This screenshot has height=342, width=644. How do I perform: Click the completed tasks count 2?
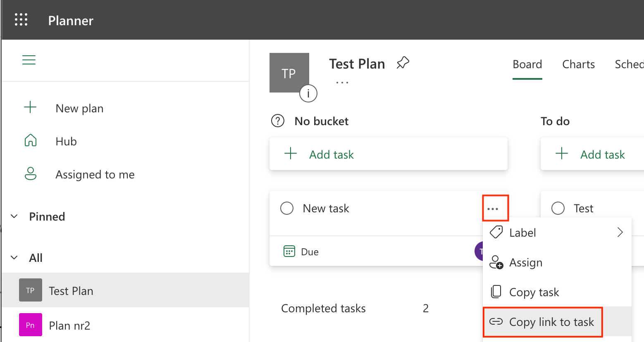(x=426, y=308)
